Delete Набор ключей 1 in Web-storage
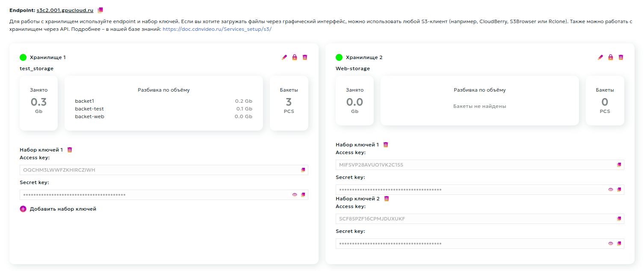644x271 pixels. click(x=385, y=144)
